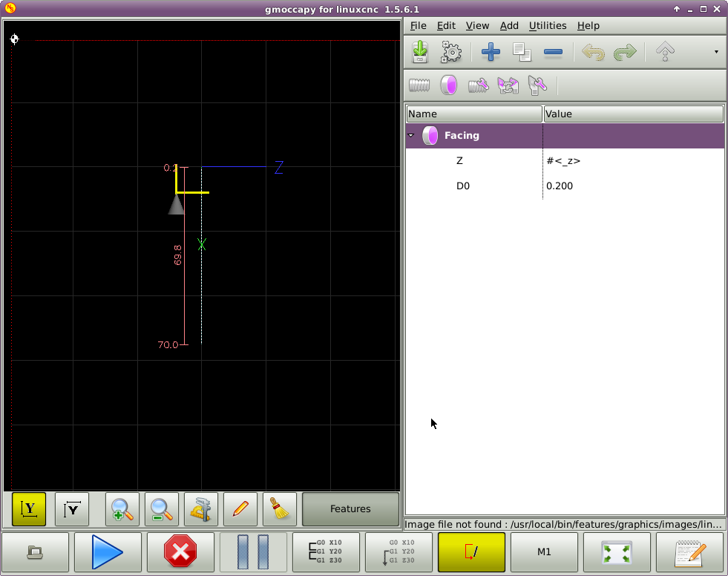This screenshot has width=728, height=576.
Task: Click the Value column header
Action: (633, 114)
